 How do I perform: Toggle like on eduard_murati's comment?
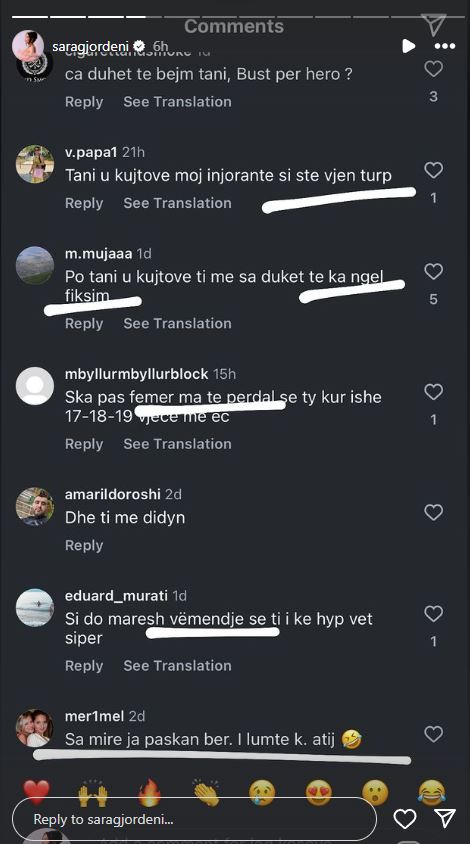tap(433, 614)
